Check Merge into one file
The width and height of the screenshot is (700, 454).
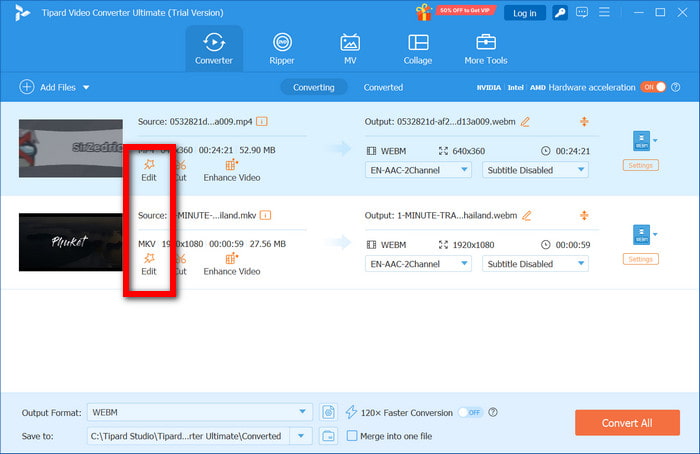(352, 435)
